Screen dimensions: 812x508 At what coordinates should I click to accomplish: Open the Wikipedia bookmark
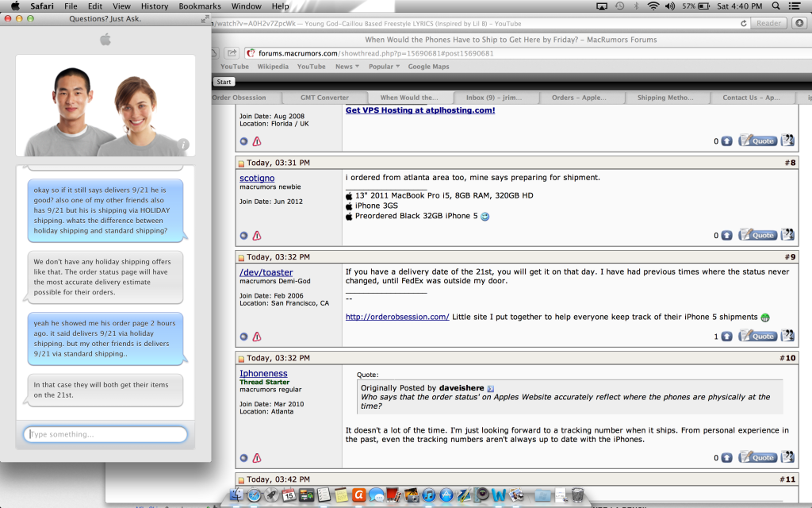click(x=273, y=67)
